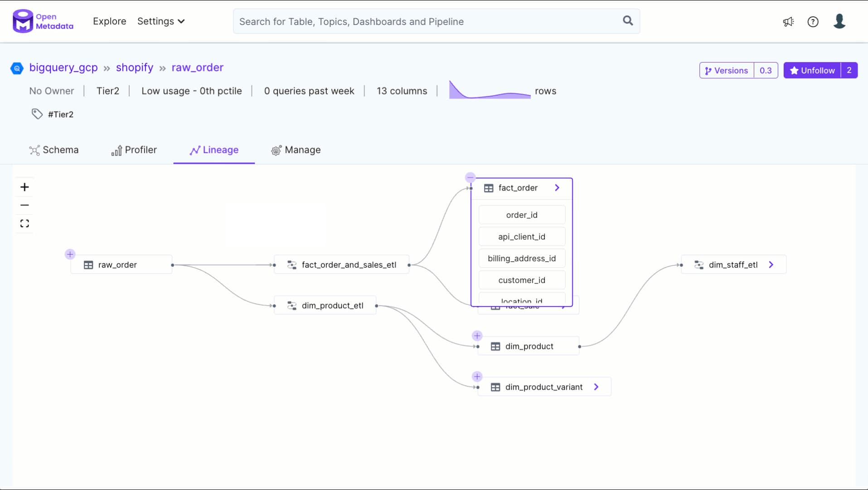Screen dimensions: 868x490
Task: Click the Unfollow button
Action: pos(813,70)
